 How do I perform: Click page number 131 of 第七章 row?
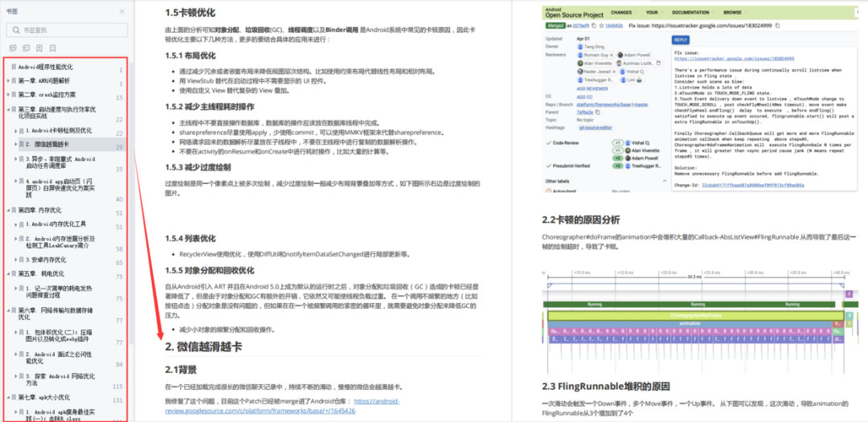pos(117,401)
